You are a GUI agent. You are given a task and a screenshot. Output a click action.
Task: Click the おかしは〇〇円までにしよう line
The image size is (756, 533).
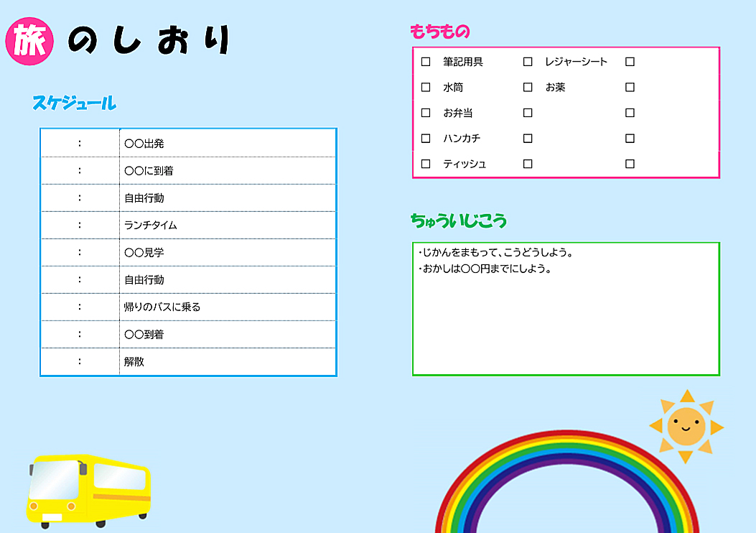[484, 269]
